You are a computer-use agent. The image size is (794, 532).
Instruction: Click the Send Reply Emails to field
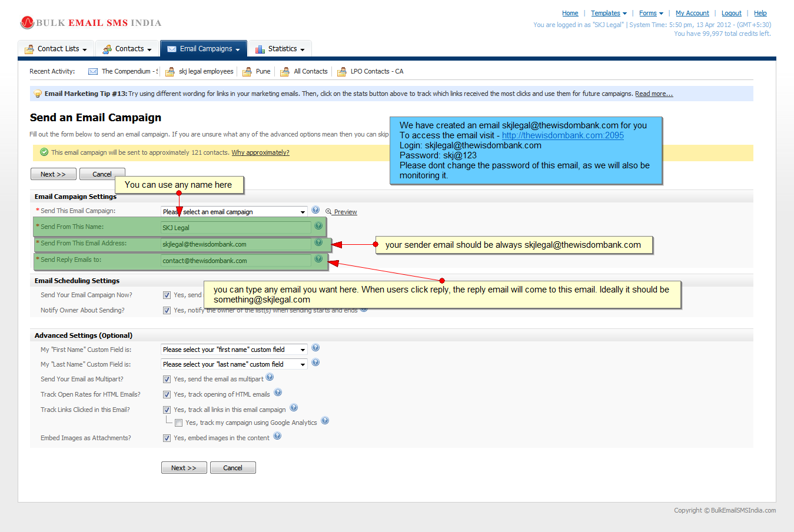point(235,261)
